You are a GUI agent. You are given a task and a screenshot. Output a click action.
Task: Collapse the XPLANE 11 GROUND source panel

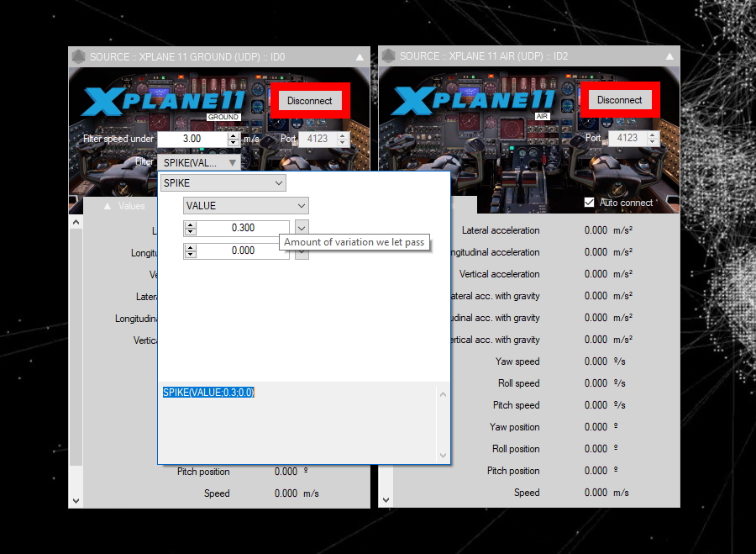point(360,57)
